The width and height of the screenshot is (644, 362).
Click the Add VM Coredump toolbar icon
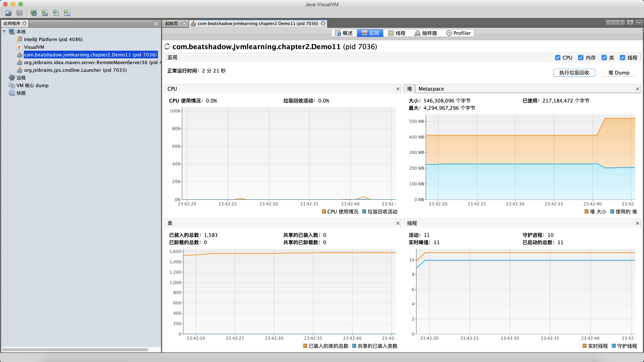56,13
